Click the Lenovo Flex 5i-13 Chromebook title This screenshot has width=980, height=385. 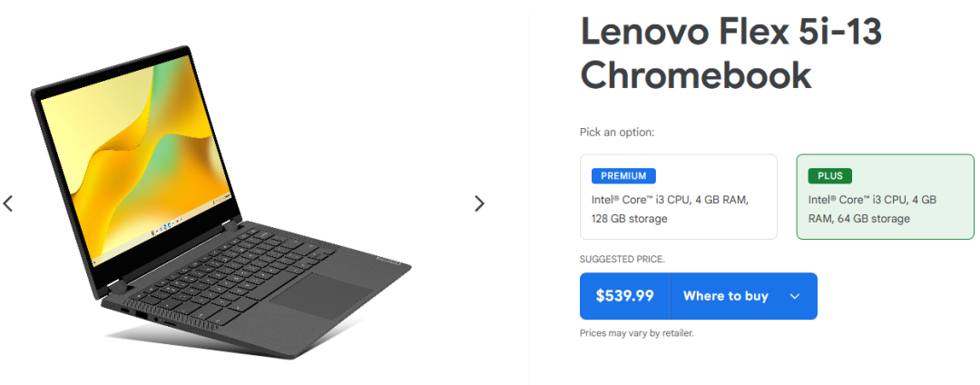pos(730,54)
